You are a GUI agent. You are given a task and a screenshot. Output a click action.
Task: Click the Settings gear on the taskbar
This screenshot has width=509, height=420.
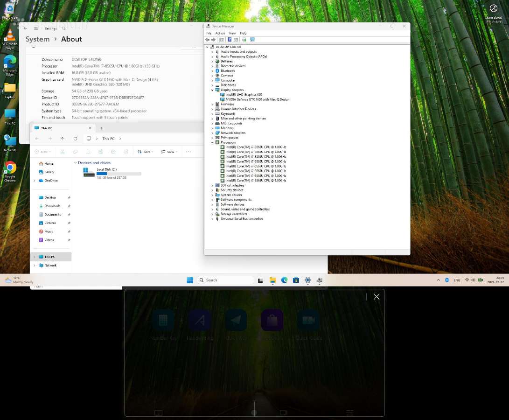coord(308,280)
